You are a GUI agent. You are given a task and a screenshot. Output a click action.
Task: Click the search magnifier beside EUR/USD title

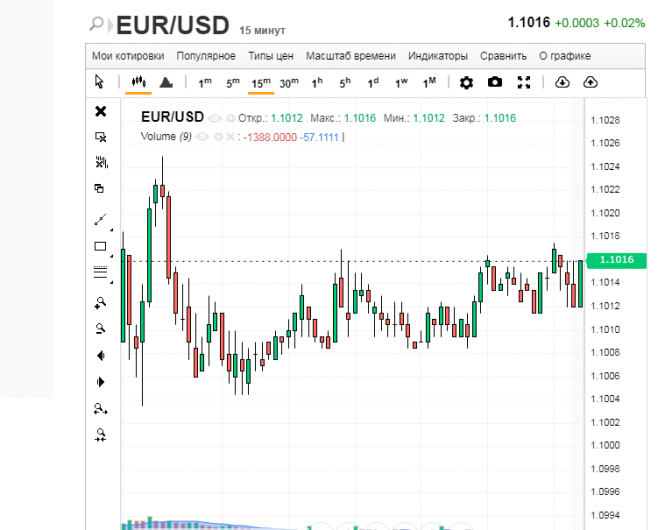[x=96, y=24]
